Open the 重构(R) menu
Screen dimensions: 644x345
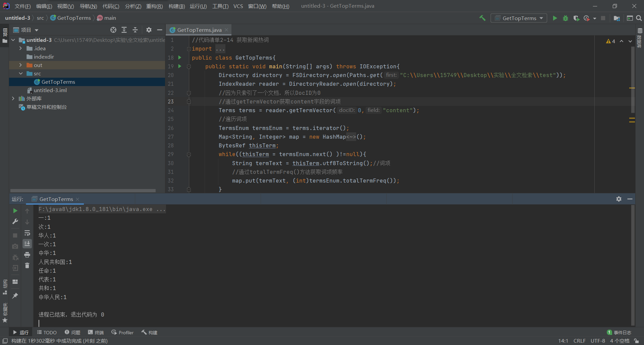click(154, 6)
